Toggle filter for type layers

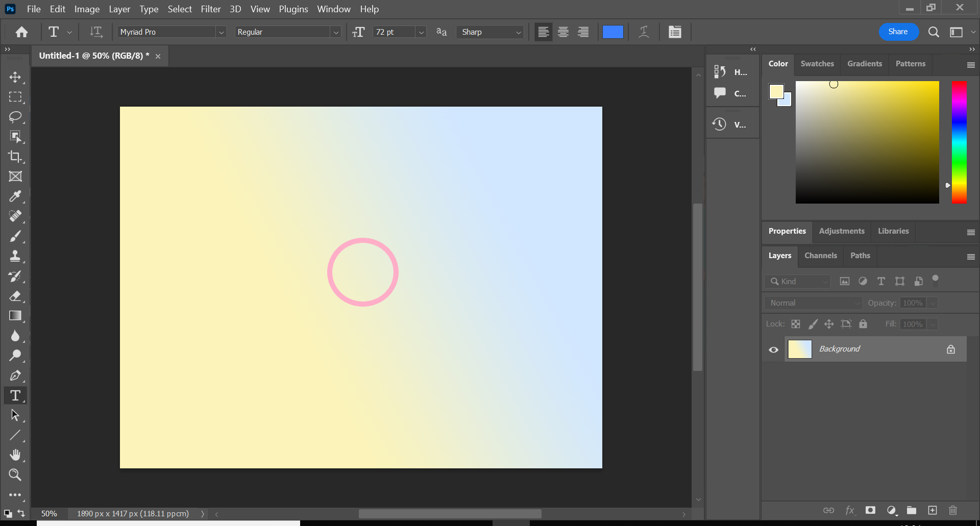pyautogui.click(x=881, y=281)
